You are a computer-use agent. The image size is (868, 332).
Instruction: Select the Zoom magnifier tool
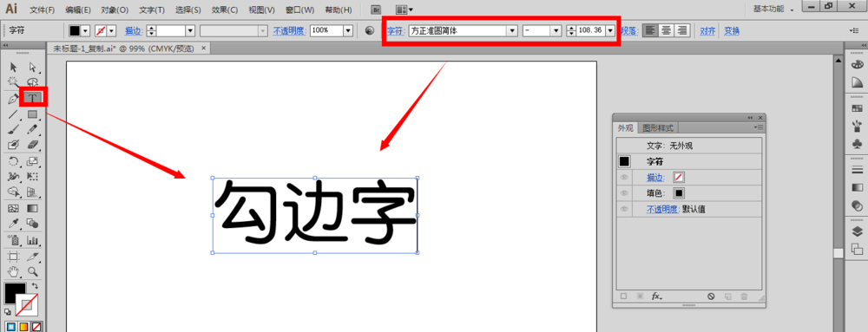coord(33,271)
